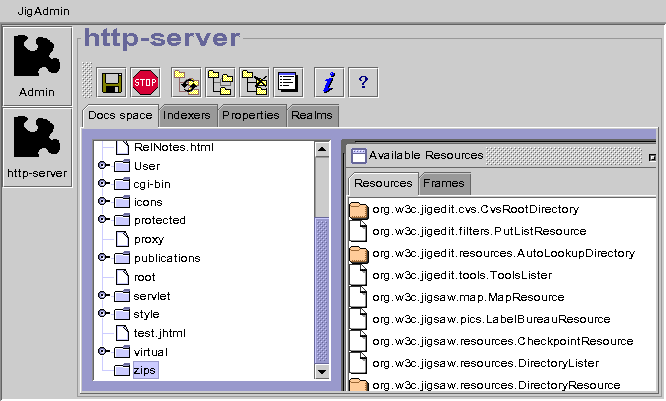Click the tree scrollbar down arrow
Screen dimensions: 666x401
pos(322,371)
